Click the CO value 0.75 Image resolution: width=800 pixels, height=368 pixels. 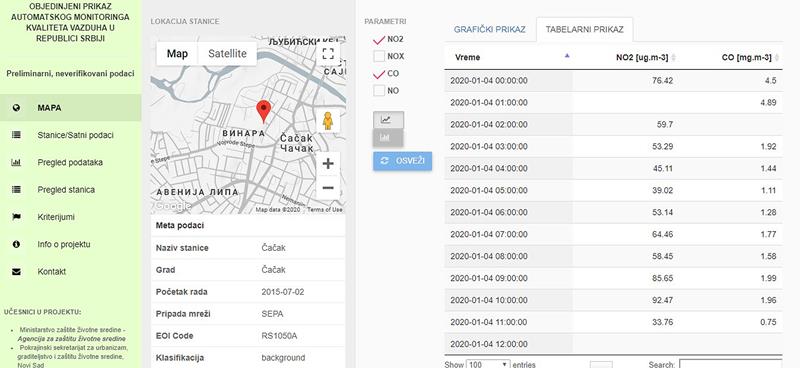pyautogui.click(x=768, y=322)
